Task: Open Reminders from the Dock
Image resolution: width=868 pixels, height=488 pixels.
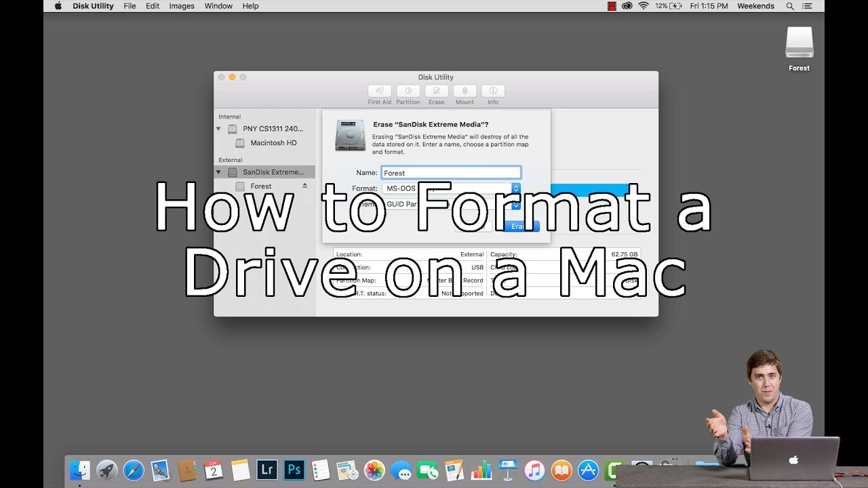Action: coord(321,470)
